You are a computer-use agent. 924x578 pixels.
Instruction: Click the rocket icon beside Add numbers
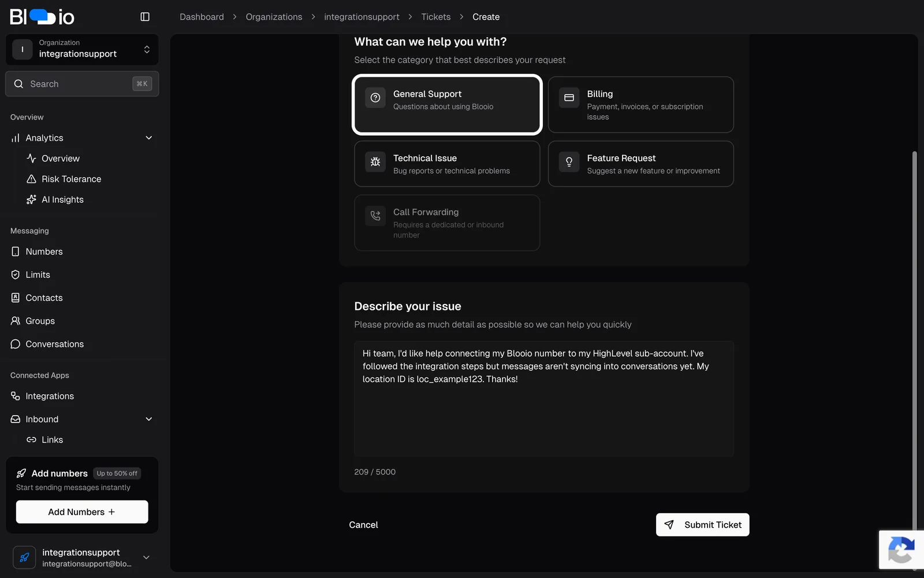(21, 473)
